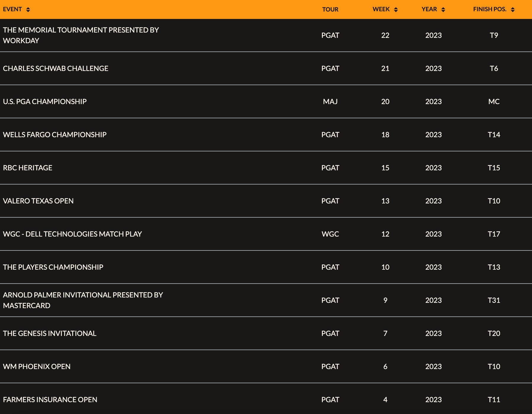Click the YEAR column sort icon
Viewport: 532px width, 414px height.
pyautogui.click(x=443, y=9)
